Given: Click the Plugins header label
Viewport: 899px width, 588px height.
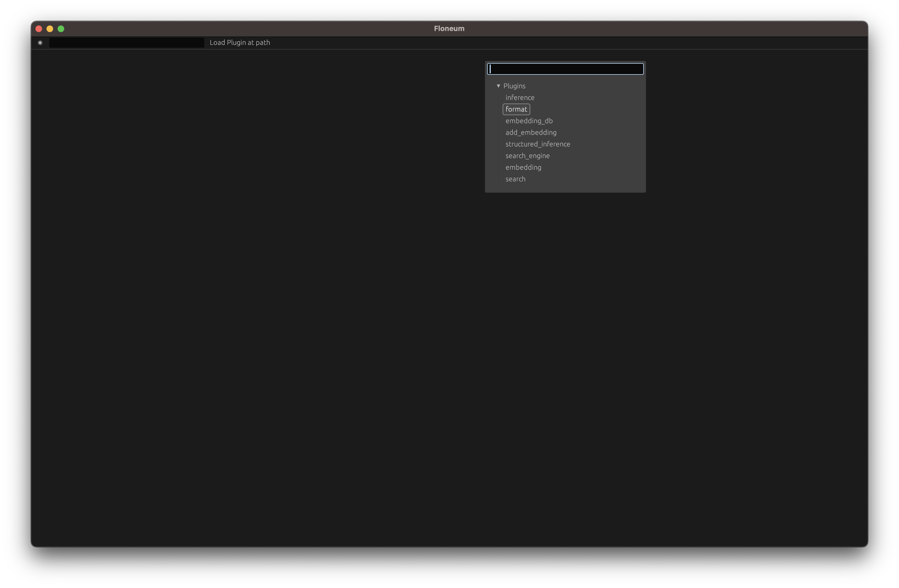Looking at the screenshot, I should point(514,86).
